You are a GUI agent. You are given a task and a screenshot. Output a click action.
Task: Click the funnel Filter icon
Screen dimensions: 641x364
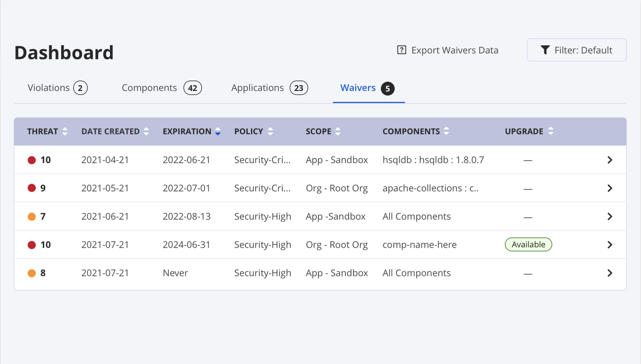(x=545, y=50)
